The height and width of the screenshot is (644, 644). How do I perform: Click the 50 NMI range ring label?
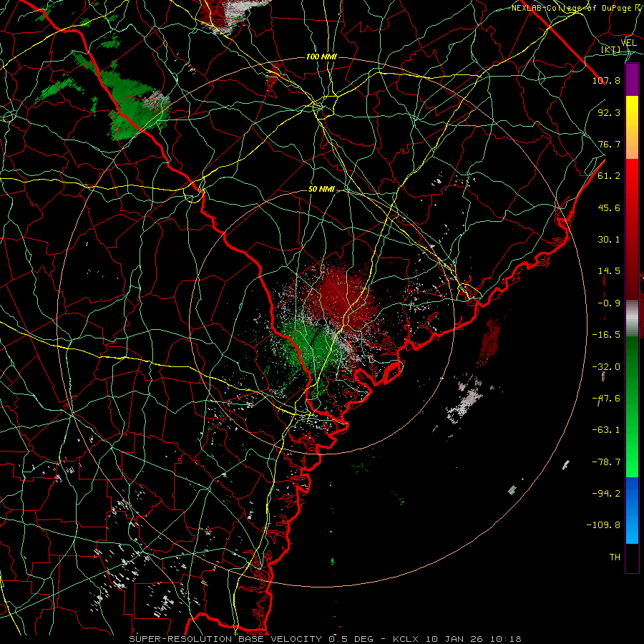click(321, 189)
